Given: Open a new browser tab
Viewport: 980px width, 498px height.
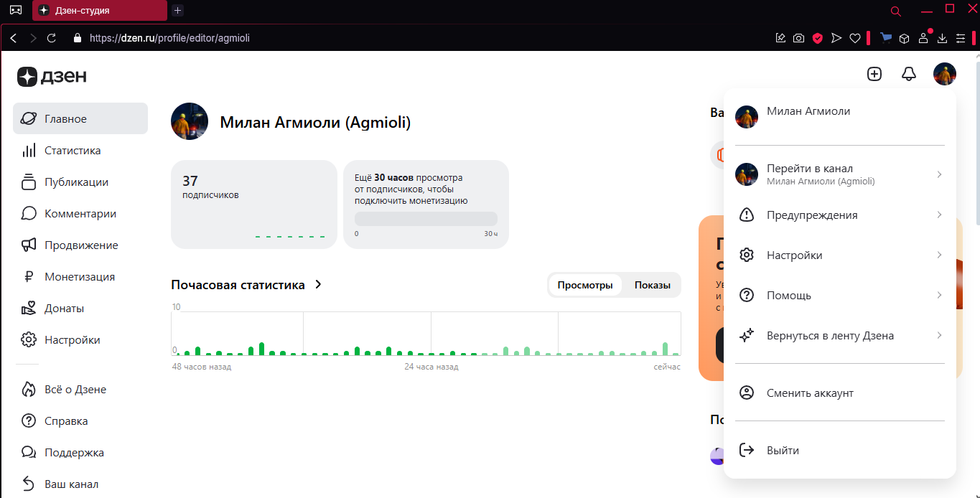Looking at the screenshot, I should point(178,10).
